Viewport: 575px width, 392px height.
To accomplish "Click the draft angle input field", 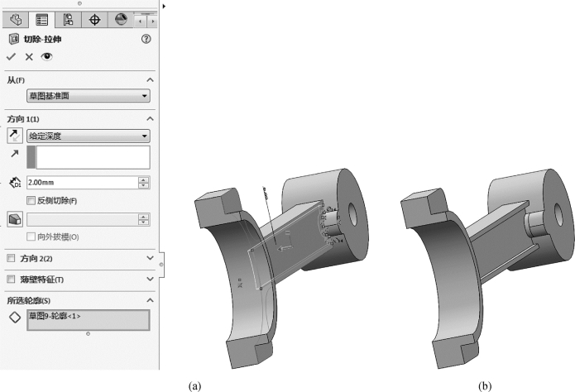I will [x=83, y=220].
